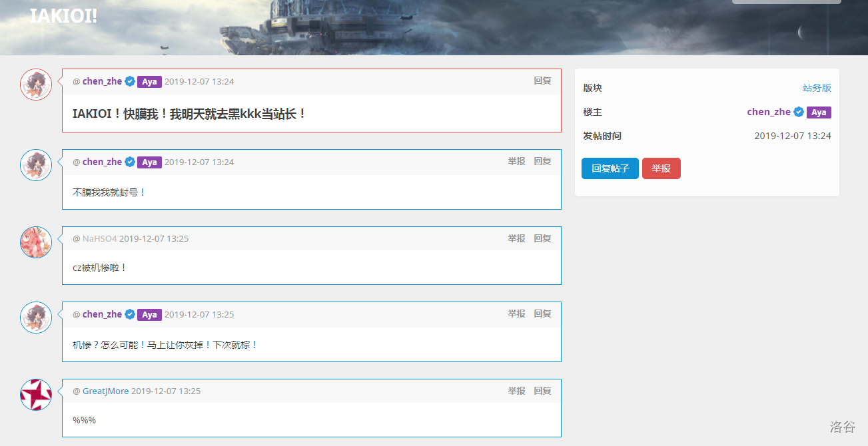868x446 pixels.
Task: Click Aya tag in the "不膜我我就封号" reply
Action: (x=149, y=162)
